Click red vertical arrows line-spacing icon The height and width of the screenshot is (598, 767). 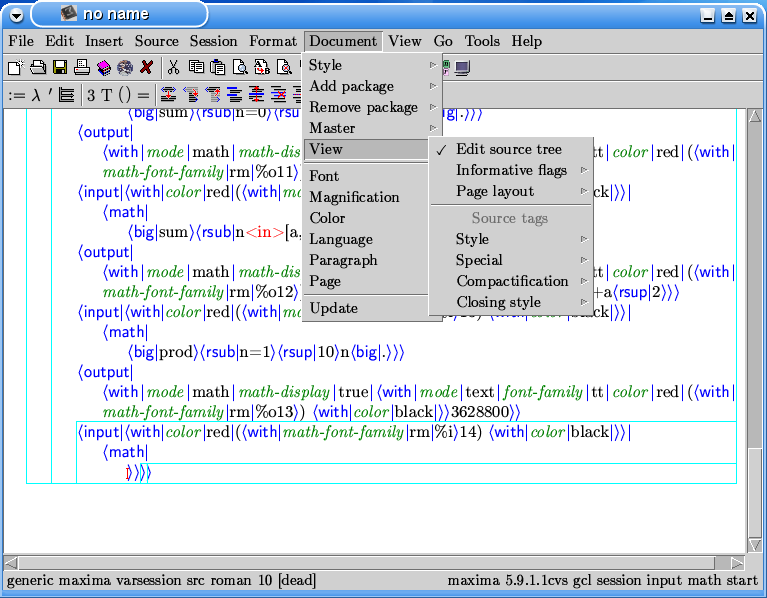click(256, 94)
